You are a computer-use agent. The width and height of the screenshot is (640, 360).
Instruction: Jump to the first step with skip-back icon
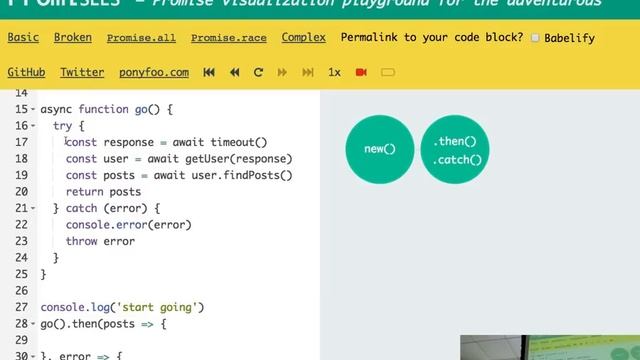pyautogui.click(x=209, y=73)
